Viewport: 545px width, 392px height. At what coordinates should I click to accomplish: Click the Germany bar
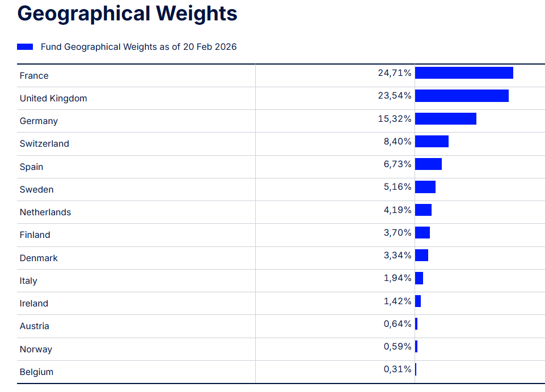click(446, 118)
